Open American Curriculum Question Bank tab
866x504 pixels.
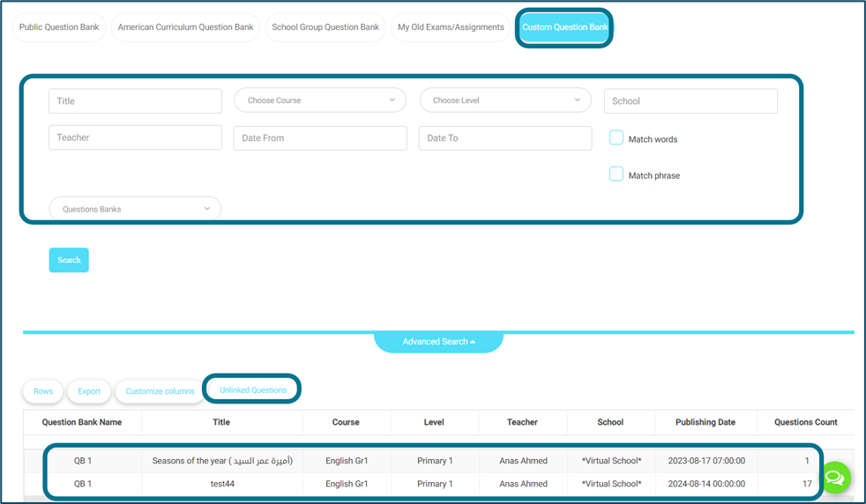click(185, 27)
